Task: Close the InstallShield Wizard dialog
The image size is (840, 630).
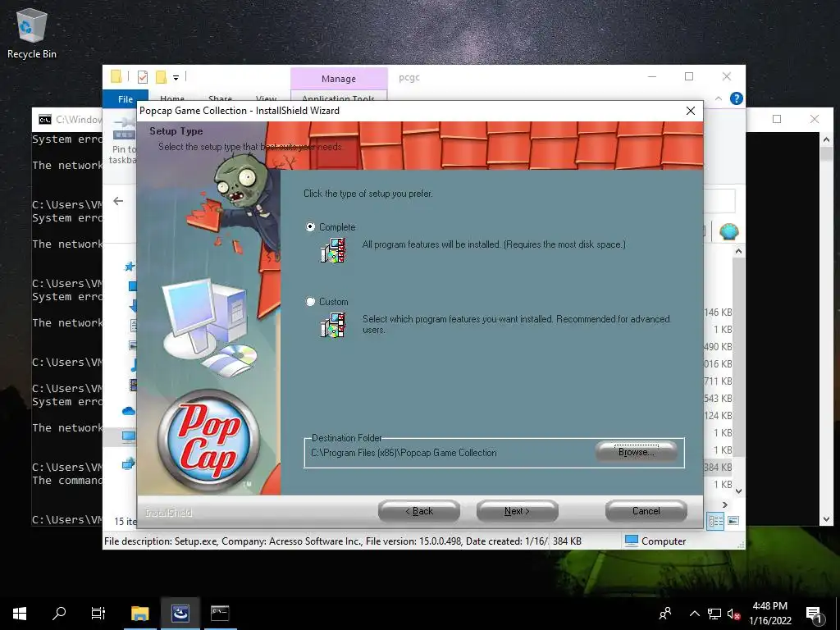Action: [x=691, y=111]
